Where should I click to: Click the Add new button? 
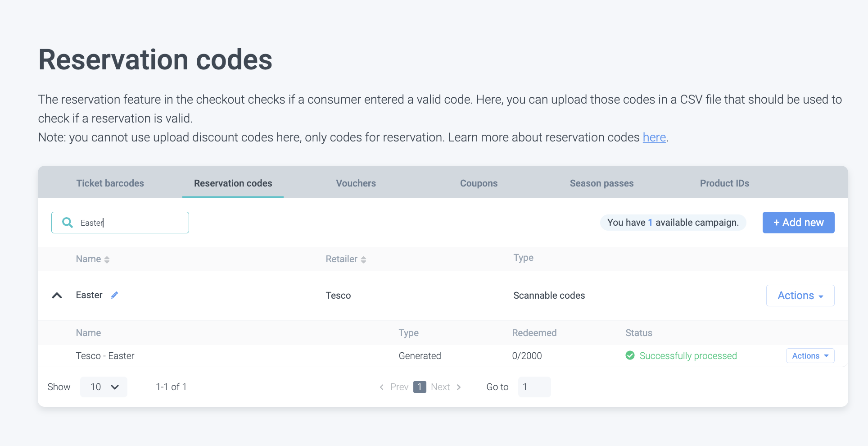tap(798, 223)
